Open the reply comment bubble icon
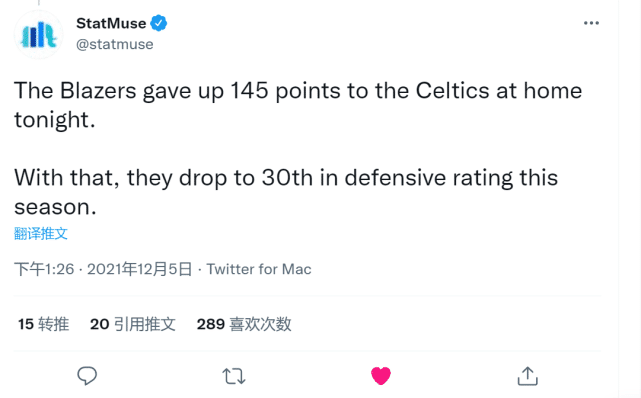The image size is (641, 398). tap(87, 376)
